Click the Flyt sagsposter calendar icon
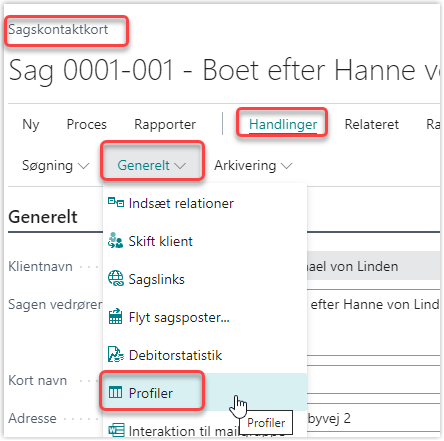Viewport: 444px width, 441px height. (x=116, y=317)
